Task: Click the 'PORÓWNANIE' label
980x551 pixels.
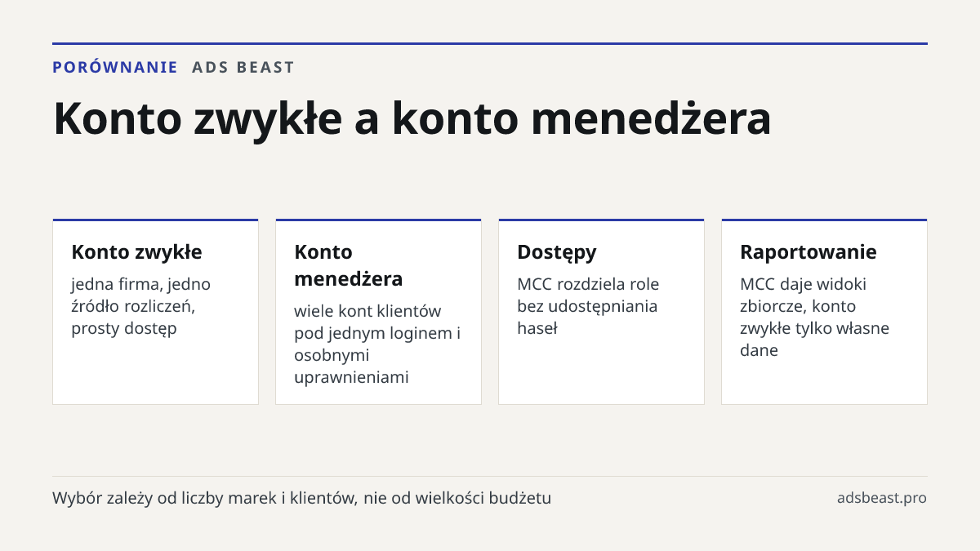Action: pos(115,68)
